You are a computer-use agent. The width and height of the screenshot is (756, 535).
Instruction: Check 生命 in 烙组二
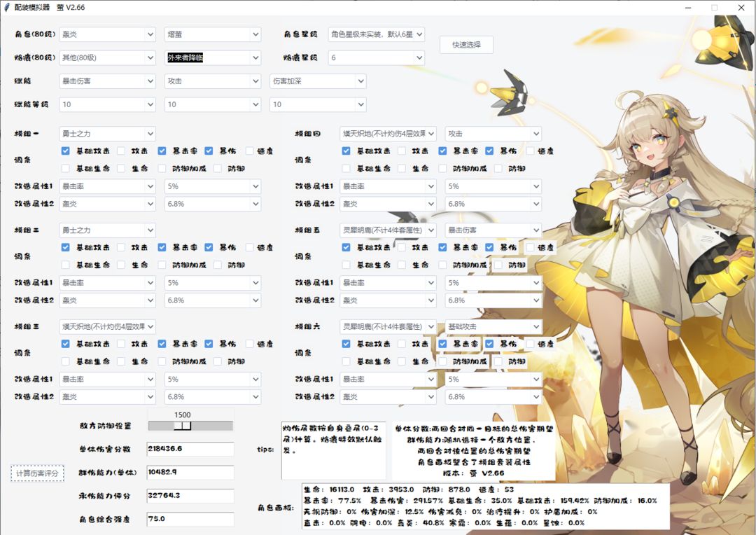coord(121,265)
